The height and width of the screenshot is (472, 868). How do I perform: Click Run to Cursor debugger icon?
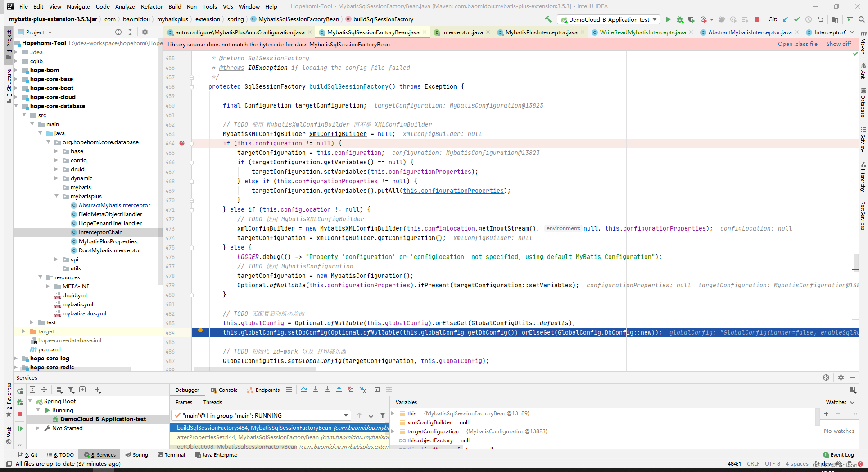362,390
